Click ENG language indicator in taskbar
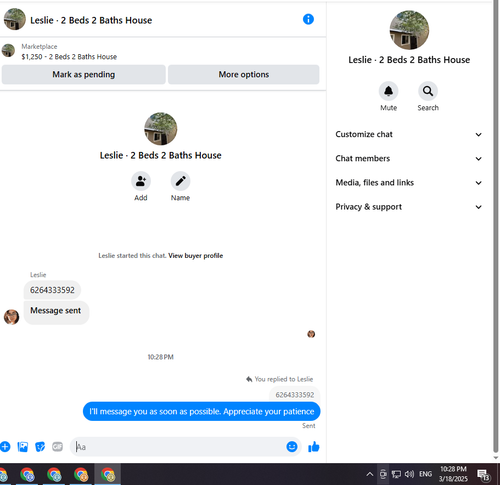This screenshot has height=485, width=500. (x=425, y=474)
